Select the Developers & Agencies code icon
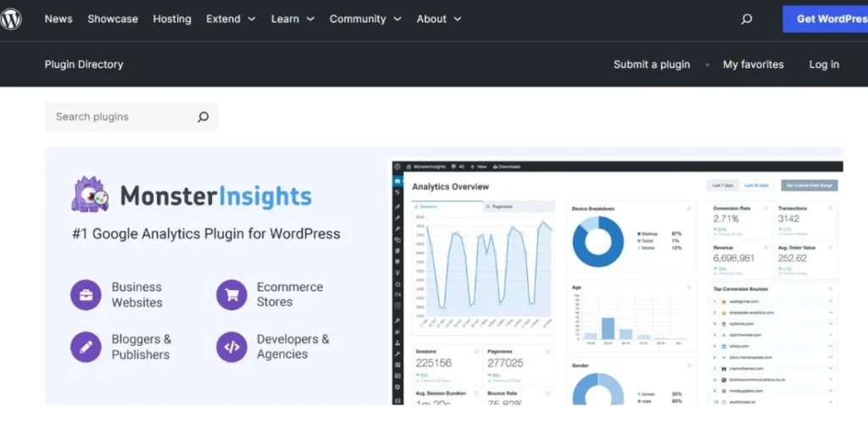The image size is (868, 434). pos(231,347)
